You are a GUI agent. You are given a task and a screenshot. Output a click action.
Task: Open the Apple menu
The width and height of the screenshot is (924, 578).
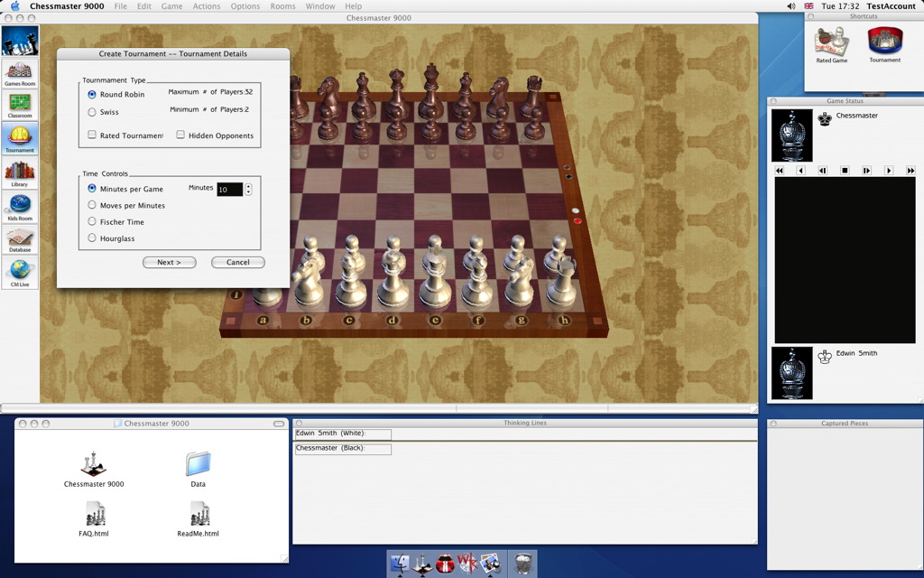point(14,6)
